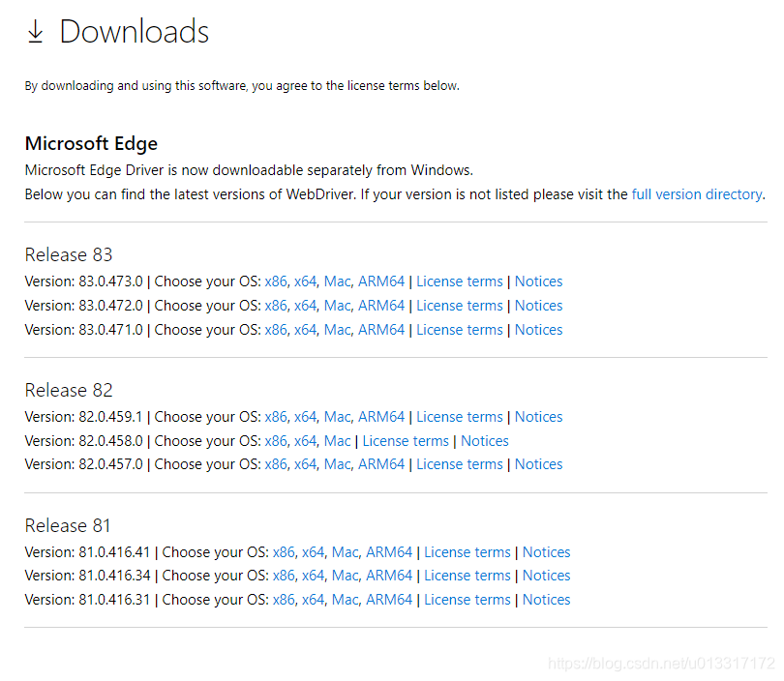Download x64 driver for version 83.0.471.0

point(306,330)
